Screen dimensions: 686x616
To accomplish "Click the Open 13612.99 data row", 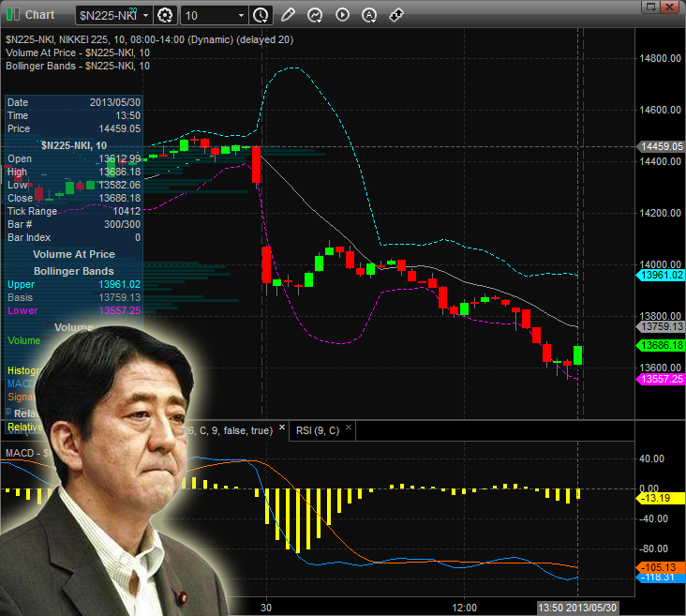I will coord(74,158).
